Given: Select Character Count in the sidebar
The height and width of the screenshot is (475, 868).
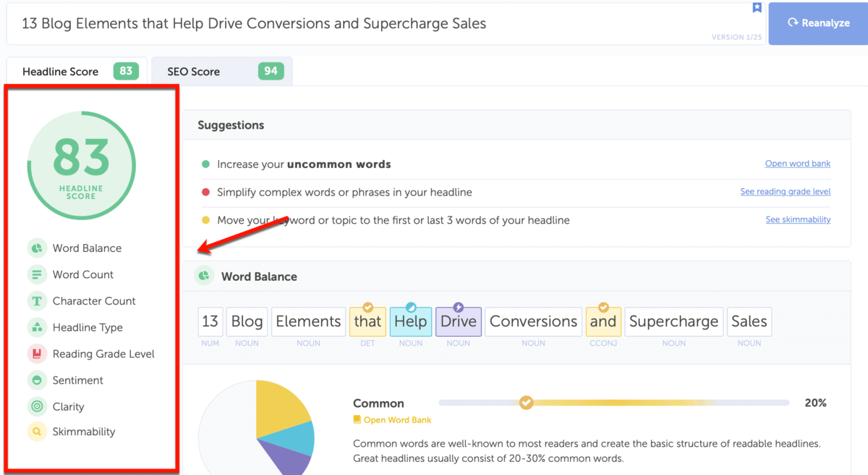Looking at the screenshot, I should pyautogui.click(x=94, y=301).
